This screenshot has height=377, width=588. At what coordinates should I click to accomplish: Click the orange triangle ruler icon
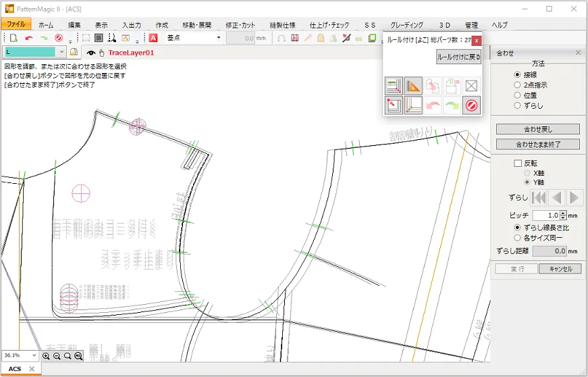tap(413, 86)
